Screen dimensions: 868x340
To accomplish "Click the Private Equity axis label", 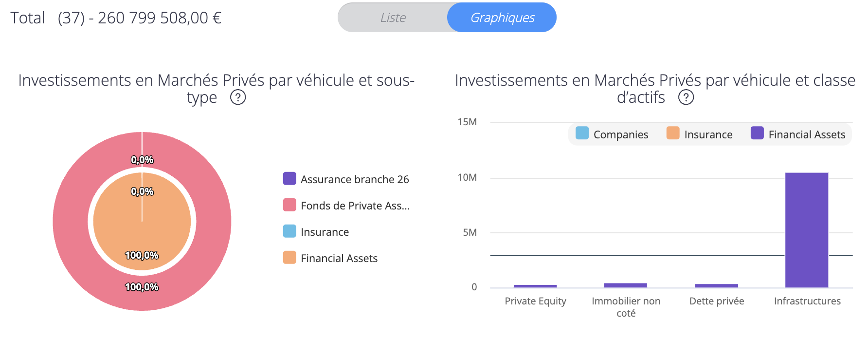I will tap(535, 301).
